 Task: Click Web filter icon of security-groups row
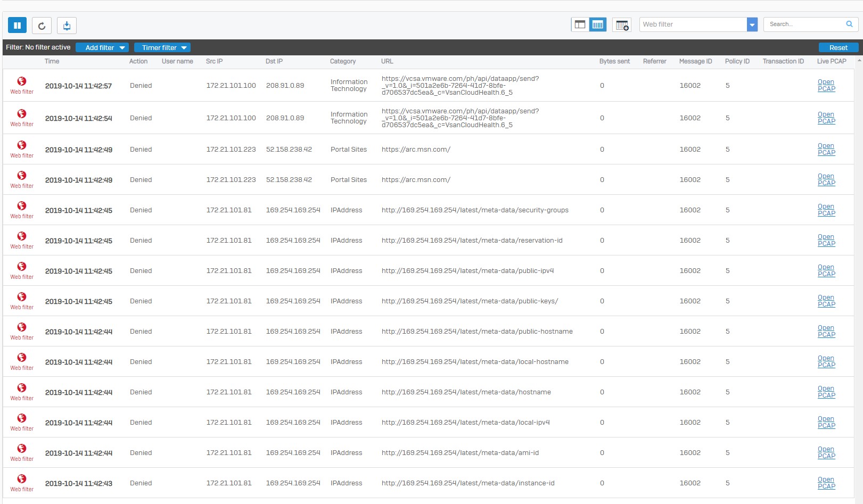pos(22,206)
